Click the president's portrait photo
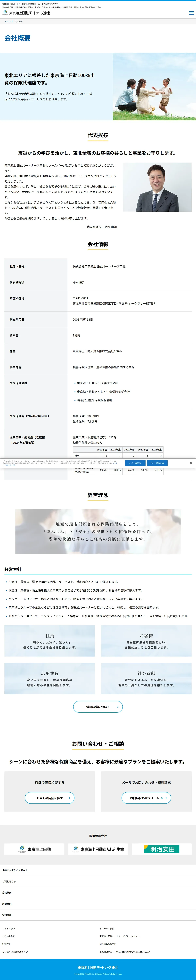The height and width of the screenshot is (980, 196). [x=157, y=187]
